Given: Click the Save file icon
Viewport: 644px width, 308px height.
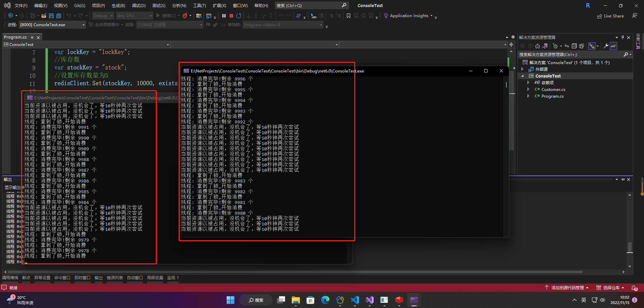Looking at the screenshot, I should click(x=51, y=15).
